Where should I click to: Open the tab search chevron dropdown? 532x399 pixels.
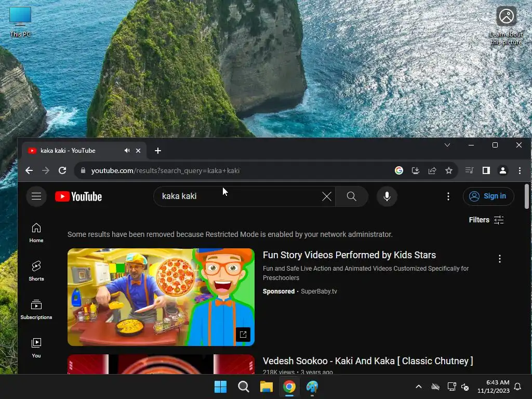pos(447,145)
